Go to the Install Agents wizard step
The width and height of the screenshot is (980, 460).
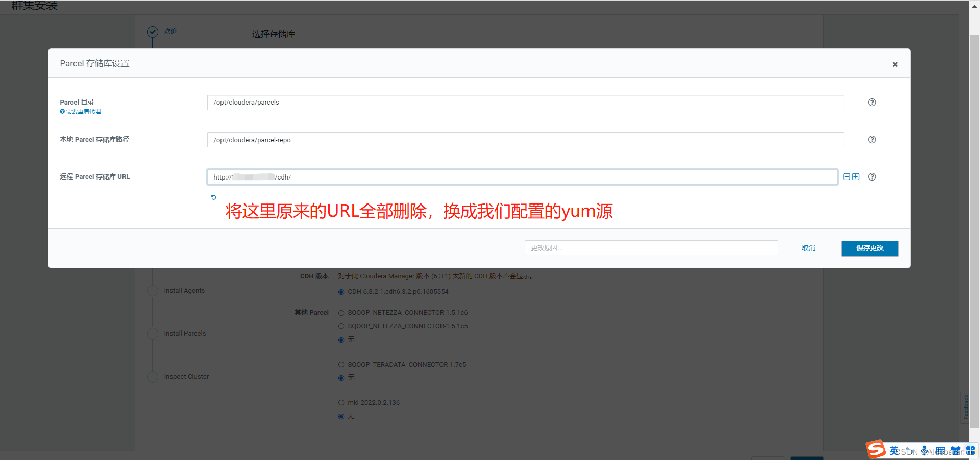(184, 291)
